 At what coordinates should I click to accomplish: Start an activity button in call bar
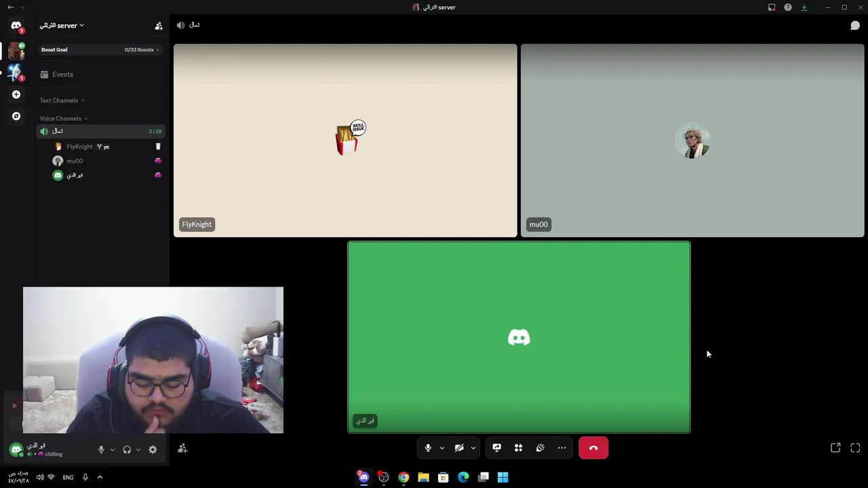tap(519, 448)
